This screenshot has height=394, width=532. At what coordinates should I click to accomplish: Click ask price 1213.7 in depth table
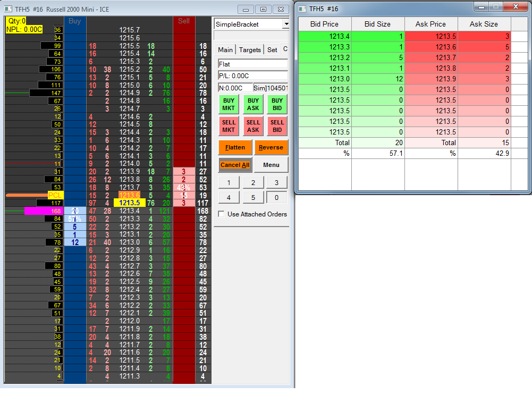point(431,58)
